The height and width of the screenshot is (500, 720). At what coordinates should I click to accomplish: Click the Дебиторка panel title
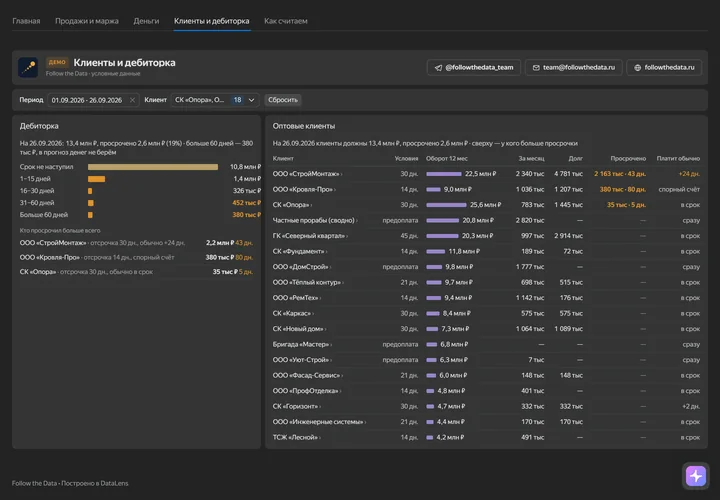coord(39,126)
